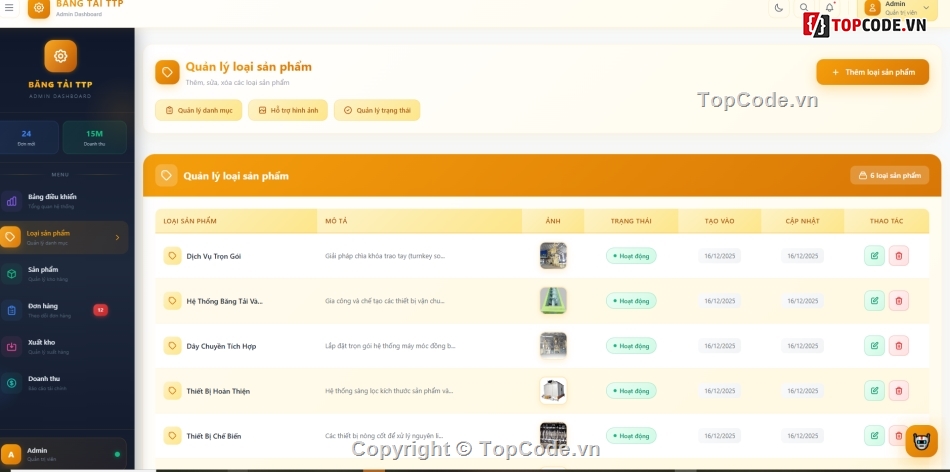Open the chatbot robot icon at bottom right
Viewport: 950px width, 472px height.
click(x=921, y=441)
